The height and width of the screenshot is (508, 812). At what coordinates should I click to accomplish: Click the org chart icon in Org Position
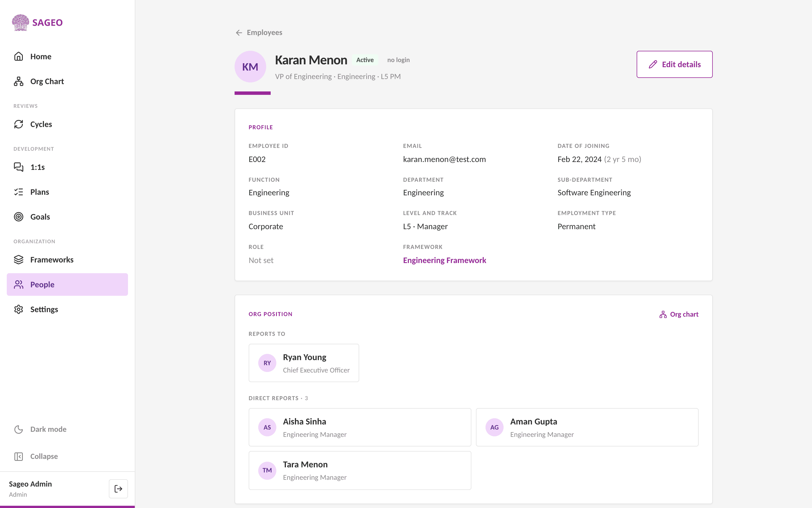point(663,314)
